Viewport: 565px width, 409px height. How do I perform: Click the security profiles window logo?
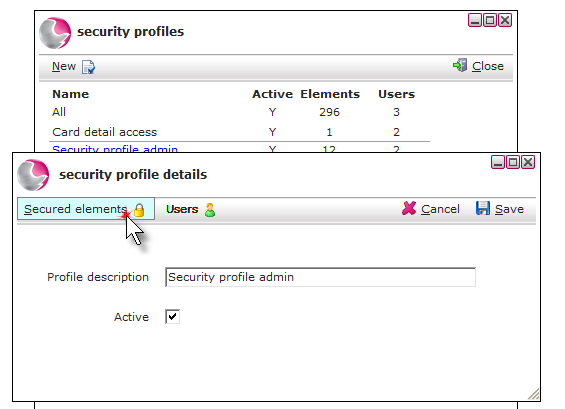pos(55,33)
